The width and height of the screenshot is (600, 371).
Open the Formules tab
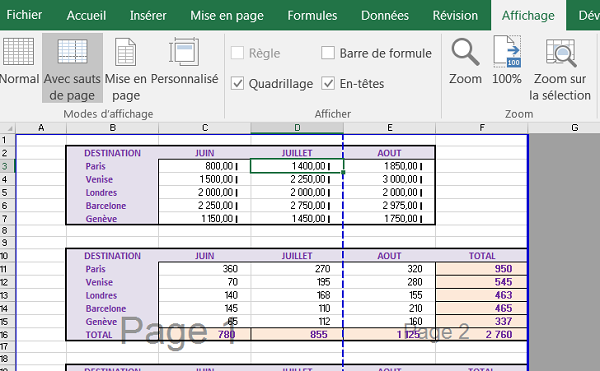point(312,15)
